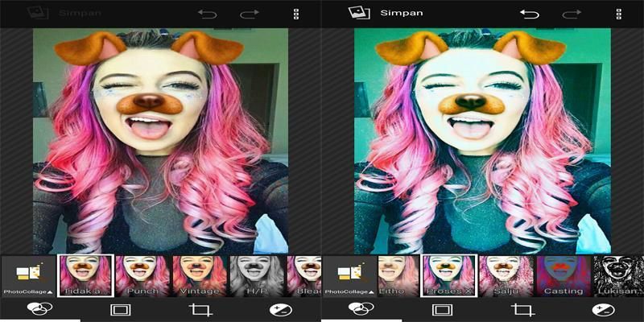Image resolution: width=644 pixels, height=322 pixels.
Task: Open the three-dot overflow menu in right editor
Action: (x=617, y=14)
